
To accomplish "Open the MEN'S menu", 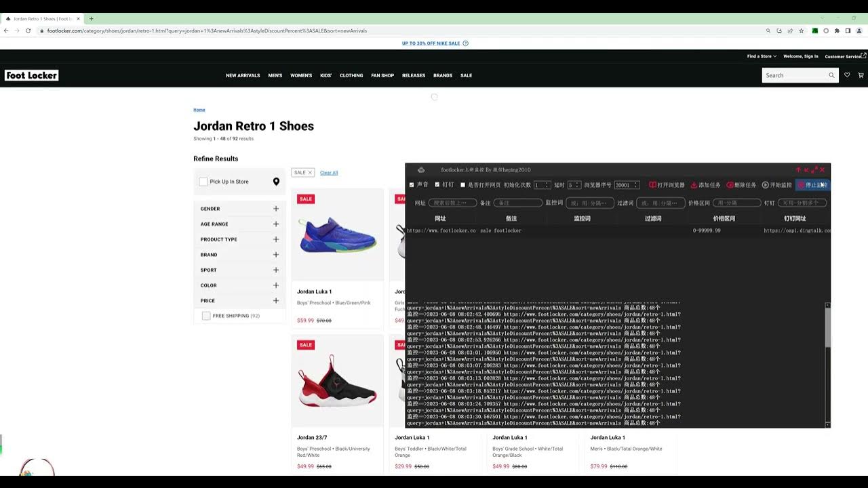I will [x=275, y=75].
